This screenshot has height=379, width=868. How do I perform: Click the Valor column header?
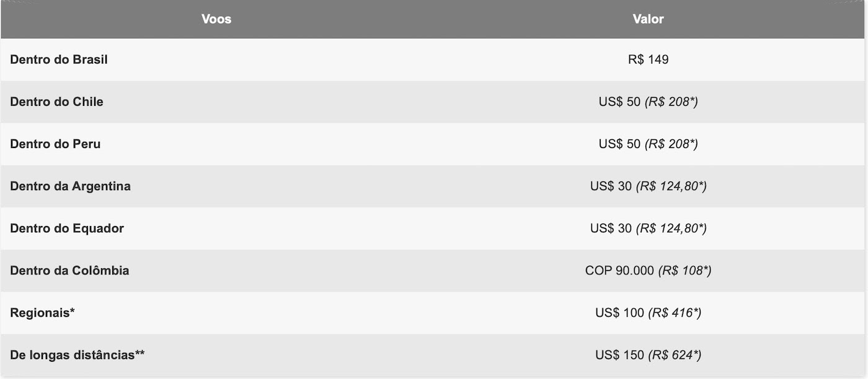coord(648,19)
